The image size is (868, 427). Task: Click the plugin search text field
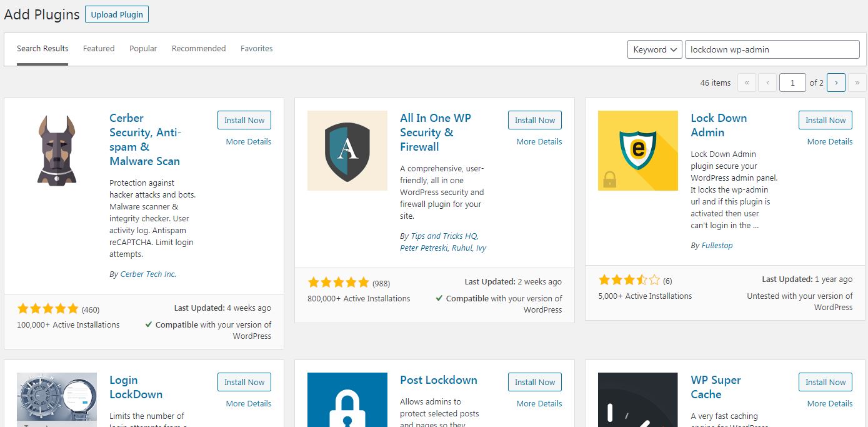[772, 49]
